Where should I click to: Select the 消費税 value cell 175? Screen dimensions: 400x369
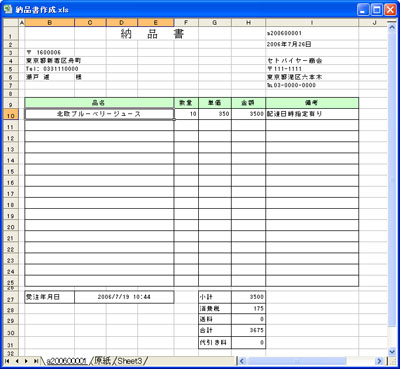pyautogui.click(x=248, y=309)
